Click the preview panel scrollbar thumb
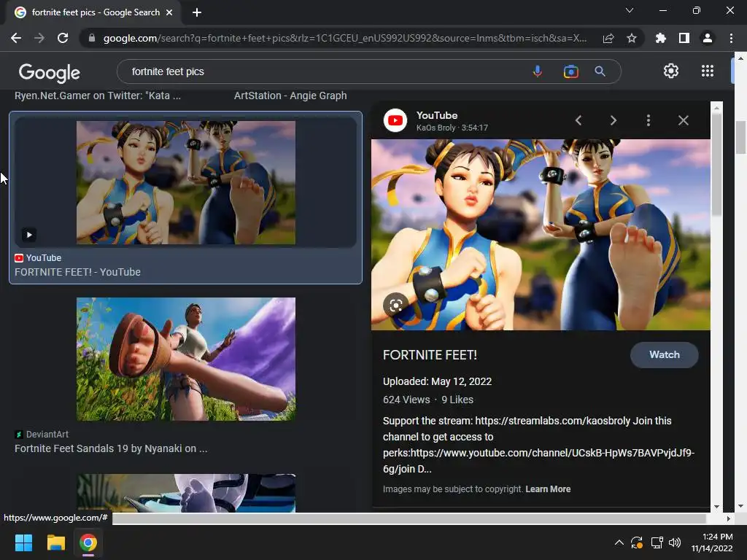 [716, 164]
